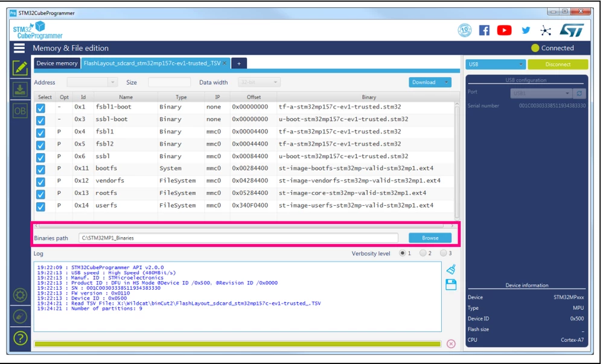Open the Download button dropdown arrow
603x364 pixels.
click(x=447, y=82)
